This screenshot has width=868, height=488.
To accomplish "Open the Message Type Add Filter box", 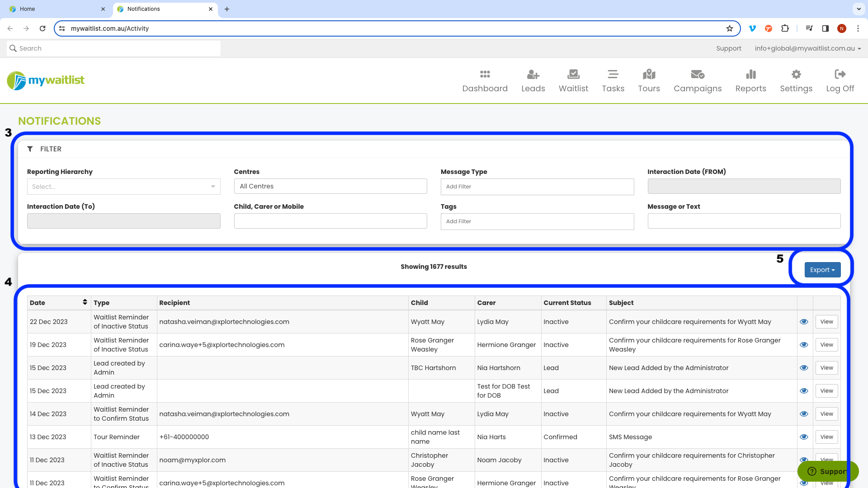I will (x=537, y=187).
